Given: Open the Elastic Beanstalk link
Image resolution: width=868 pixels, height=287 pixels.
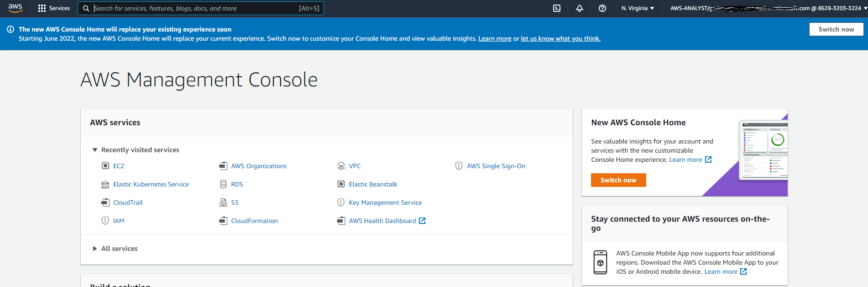Looking at the screenshot, I should pyautogui.click(x=373, y=184).
